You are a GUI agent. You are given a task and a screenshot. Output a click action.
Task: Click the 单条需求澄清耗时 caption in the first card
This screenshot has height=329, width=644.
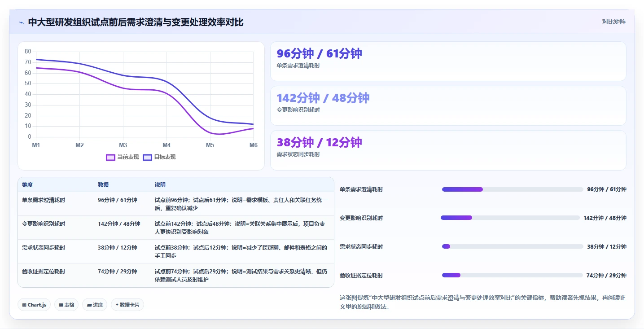tap(298, 66)
